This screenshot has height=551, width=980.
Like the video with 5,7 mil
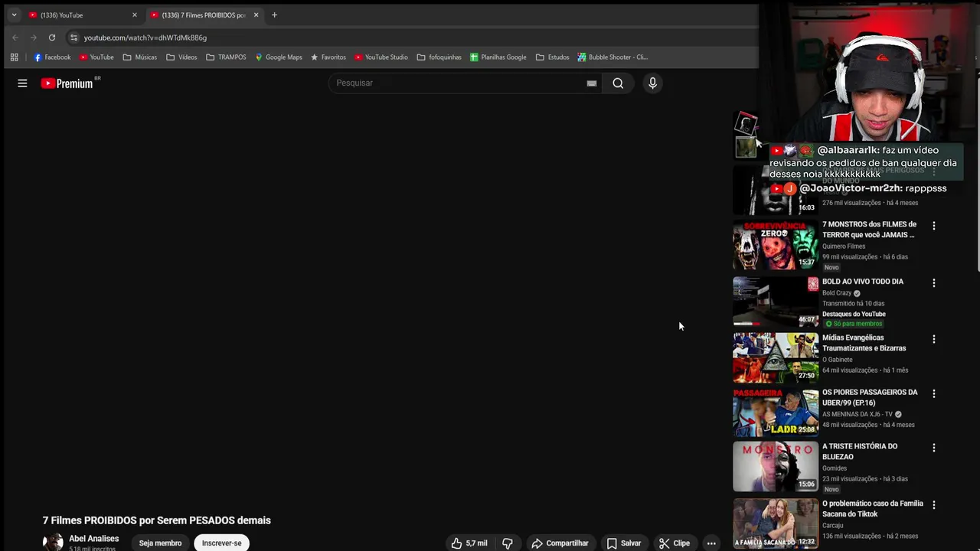(470, 543)
